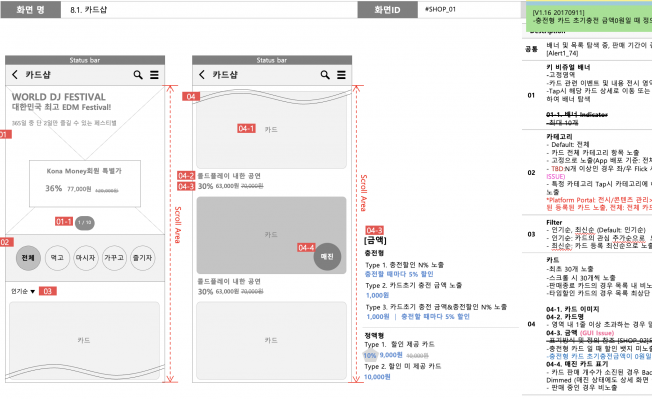Select the 마시자 category chip

point(85,258)
